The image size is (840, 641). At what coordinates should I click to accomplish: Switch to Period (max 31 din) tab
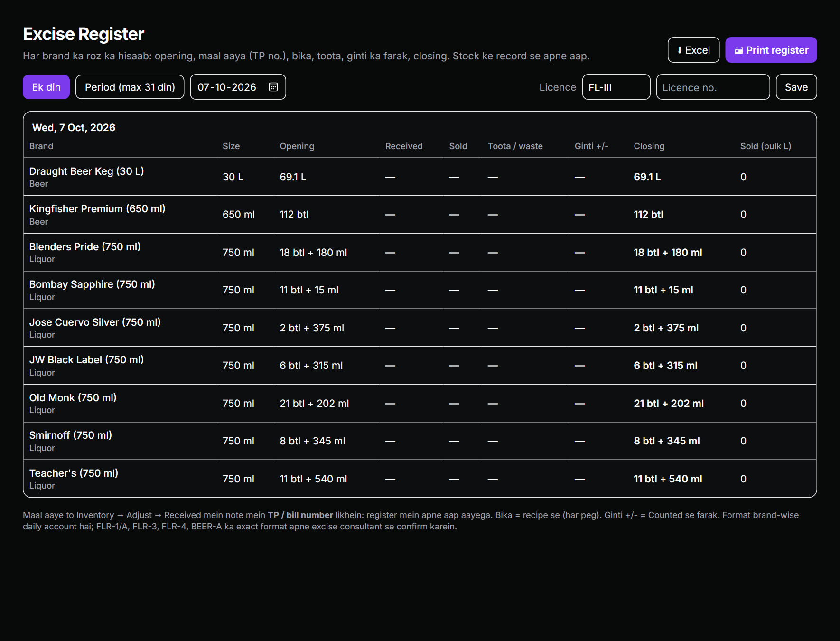(130, 87)
